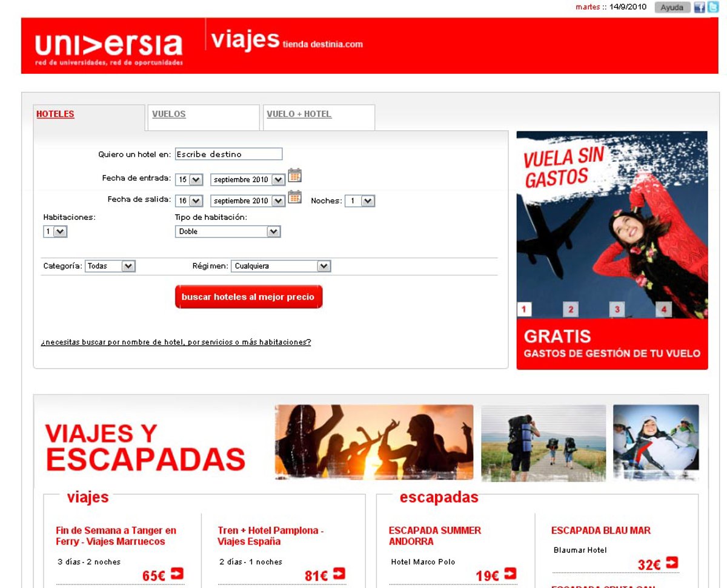Open the Categoría dropdown

pos(128,266)
